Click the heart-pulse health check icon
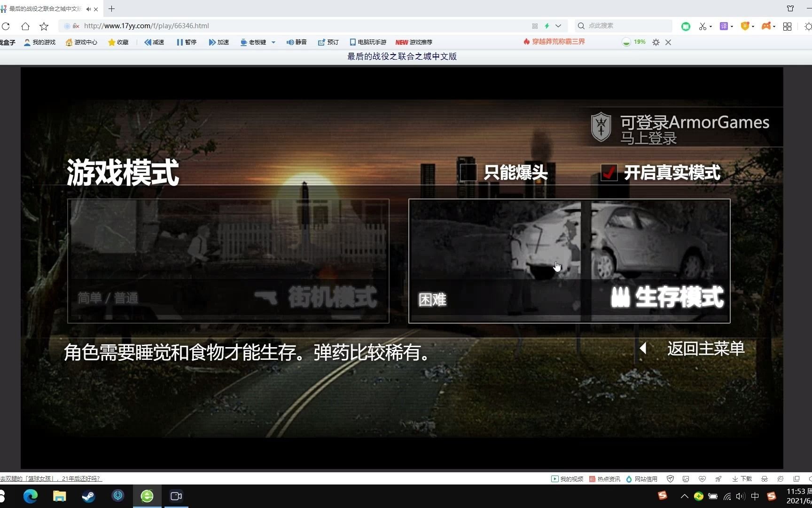The image size is (812, 508). (702, 479)
